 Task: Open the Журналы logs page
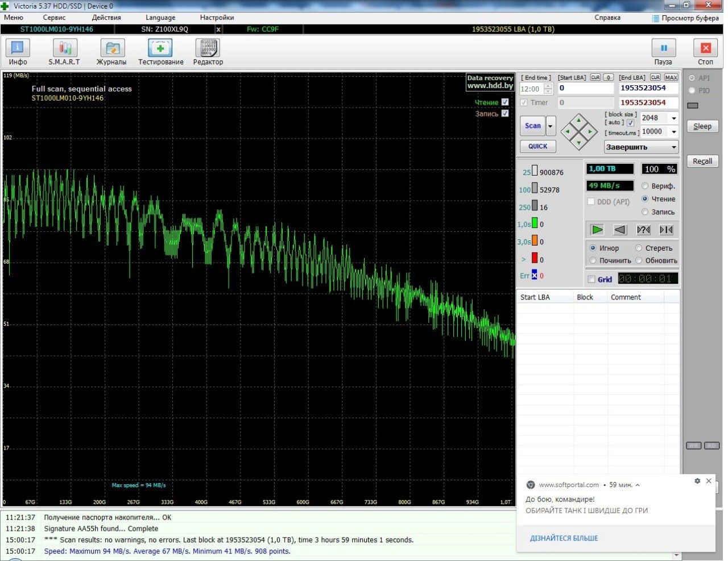(x=111, y=52)
